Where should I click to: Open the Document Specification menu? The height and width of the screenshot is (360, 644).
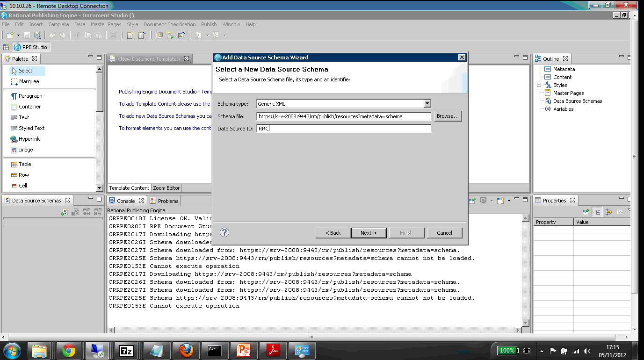[x=170, y=24]
